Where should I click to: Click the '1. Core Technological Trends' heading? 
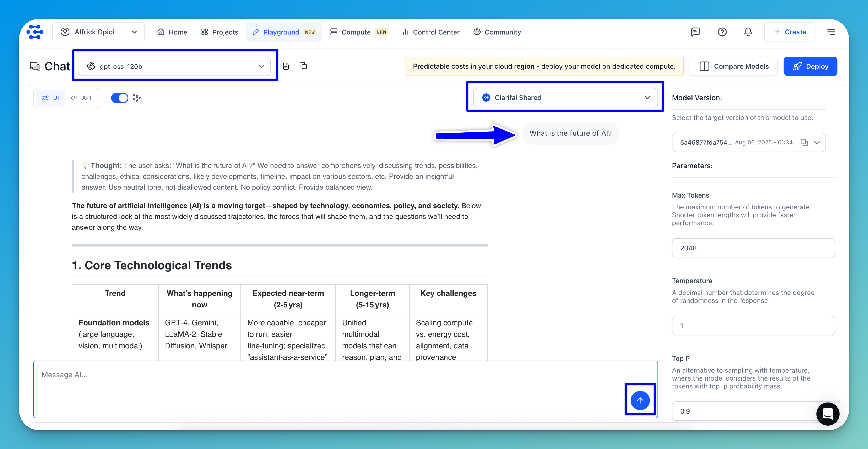[x=152, y=265]
